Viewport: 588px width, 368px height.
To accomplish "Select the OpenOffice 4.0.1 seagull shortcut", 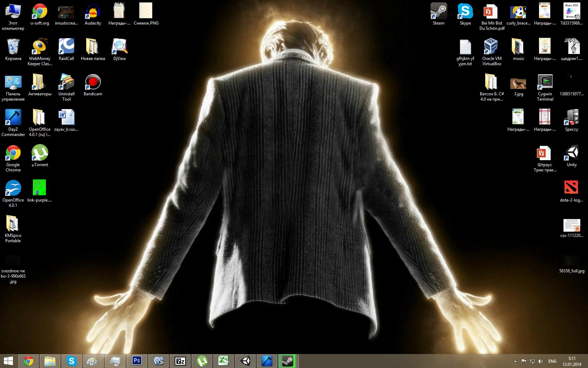I will pos(13,193).
